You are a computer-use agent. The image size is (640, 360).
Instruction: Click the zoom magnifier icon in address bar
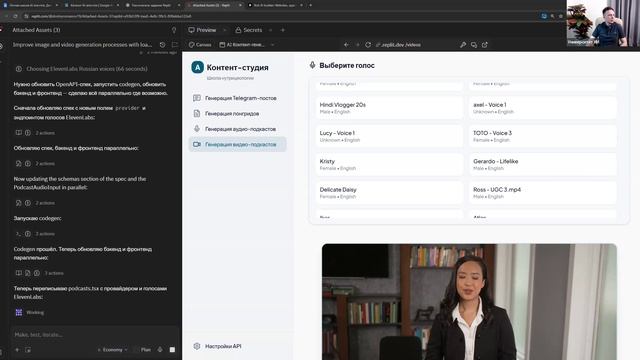[x=552, y=16]
